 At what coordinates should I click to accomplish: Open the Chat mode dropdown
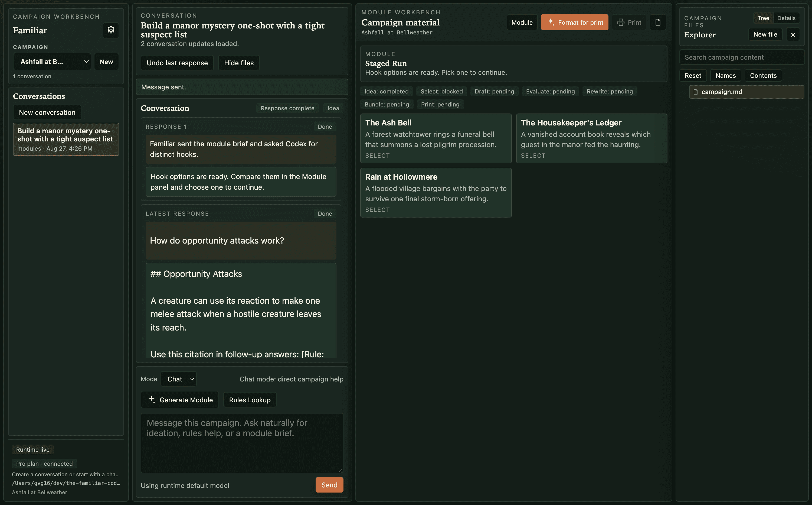178,379
